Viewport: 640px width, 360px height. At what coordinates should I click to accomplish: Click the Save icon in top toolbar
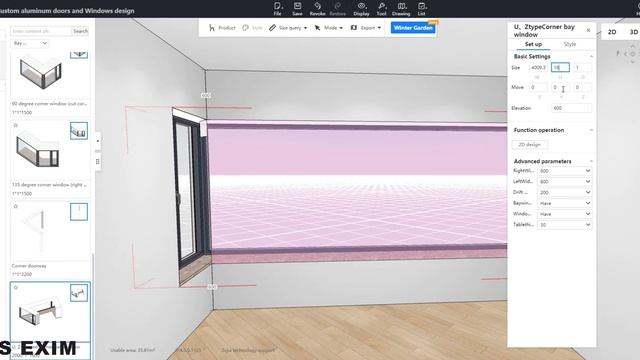click(297, 9)
